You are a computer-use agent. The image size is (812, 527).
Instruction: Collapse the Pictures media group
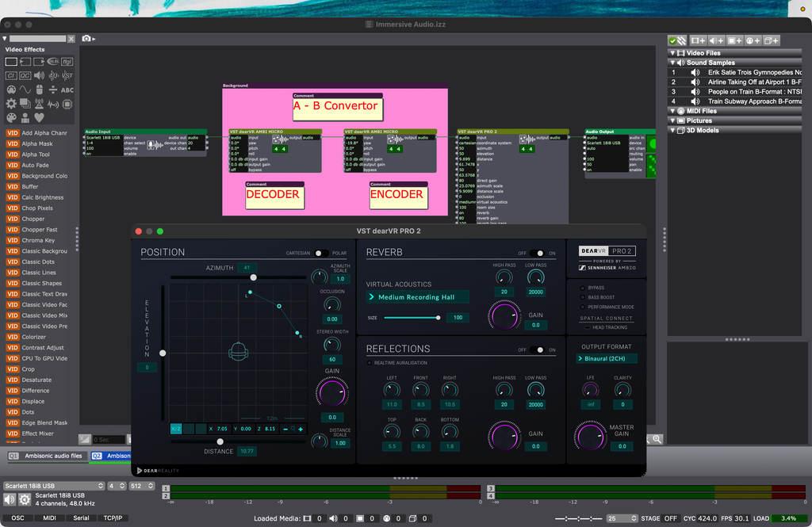pyautogui.click(x=672, y=120)
